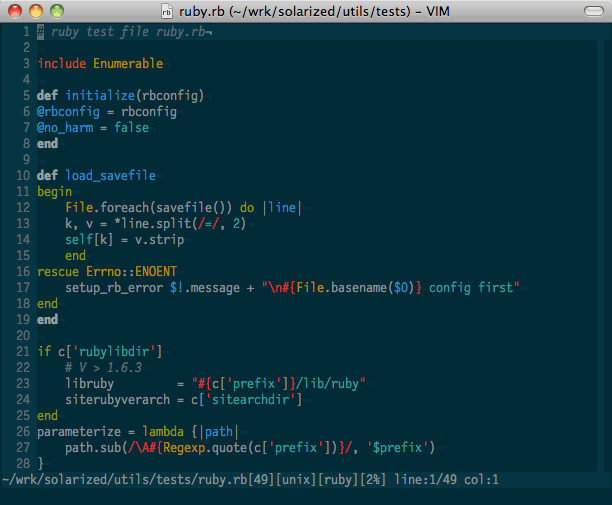Close the VIM window with red button

[x=16, y=11]
